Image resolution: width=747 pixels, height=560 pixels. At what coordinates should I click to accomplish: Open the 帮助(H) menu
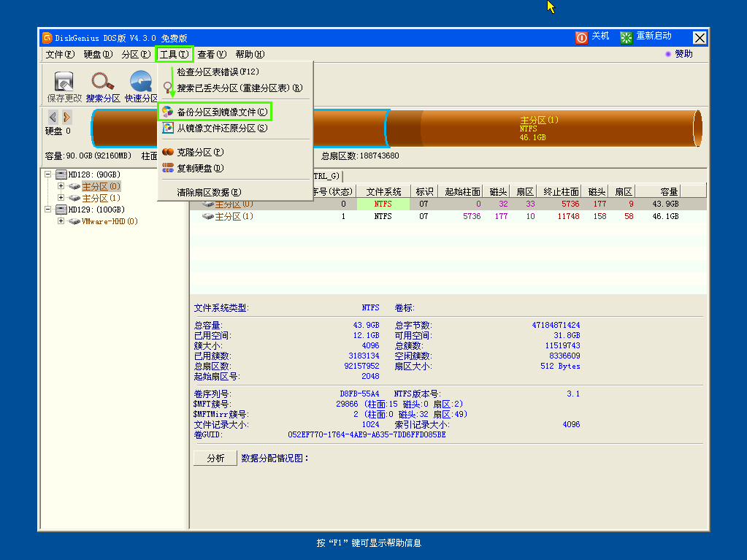[250, 54]
